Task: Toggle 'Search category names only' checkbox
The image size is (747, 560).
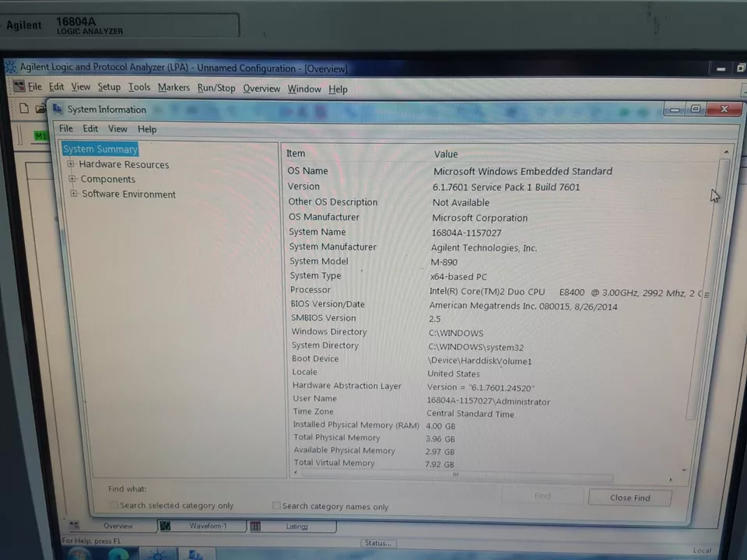Action: click(x=275, y=506)
